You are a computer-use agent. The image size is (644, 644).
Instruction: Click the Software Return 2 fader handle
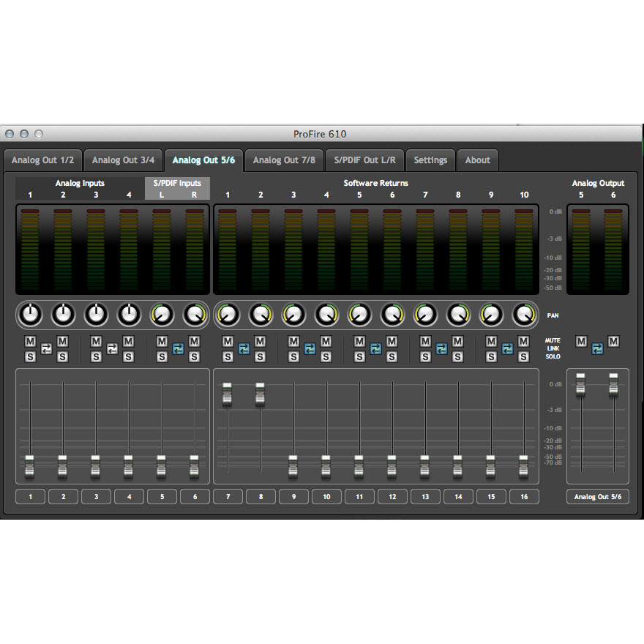[260, 394]
